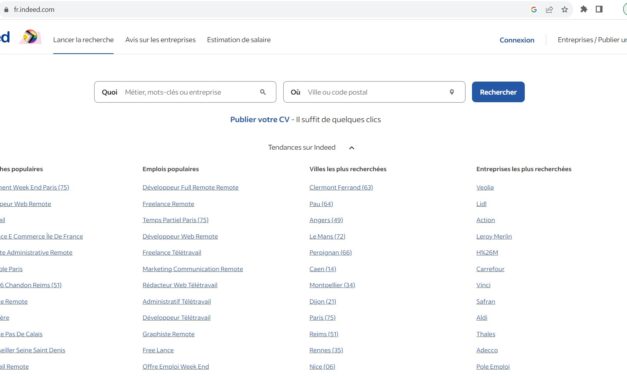Open Rennes (35) city link
The width and height of the screenshot is (627, 376).
click(326, 350)
